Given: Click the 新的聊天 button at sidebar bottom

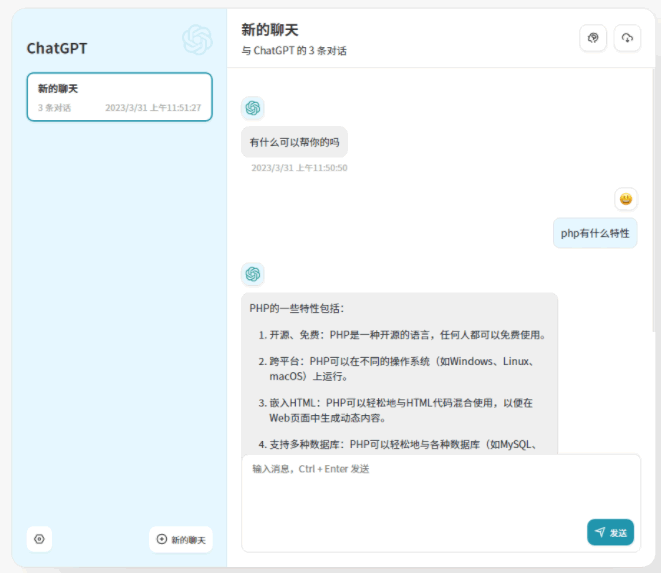Looking at the screenshot, I should pyautogui.click(x=181, y=539).
